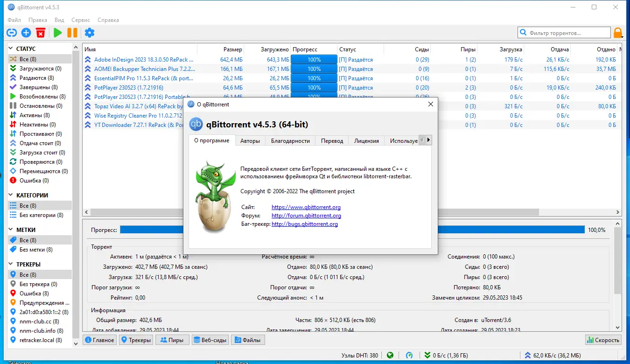Pause torrents with the orange pause icon
The width and height of the screenshot is (630, 364).
point(72,33)
